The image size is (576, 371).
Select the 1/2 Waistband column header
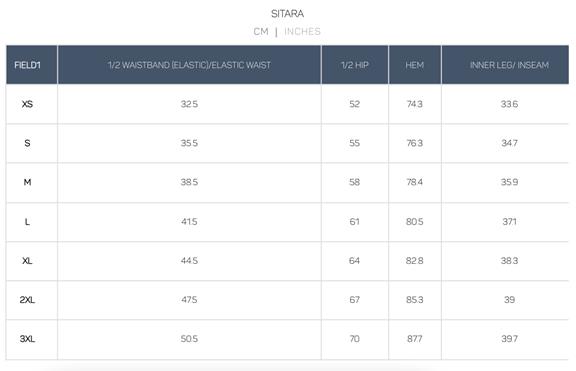tap(189, 65)
